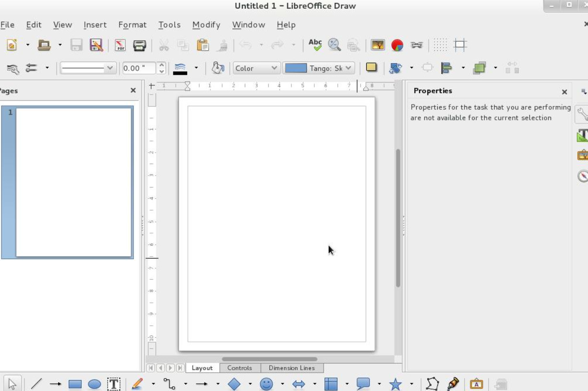
Task: Increase line width with the spinner arrows
Action: tap(162, 65)
